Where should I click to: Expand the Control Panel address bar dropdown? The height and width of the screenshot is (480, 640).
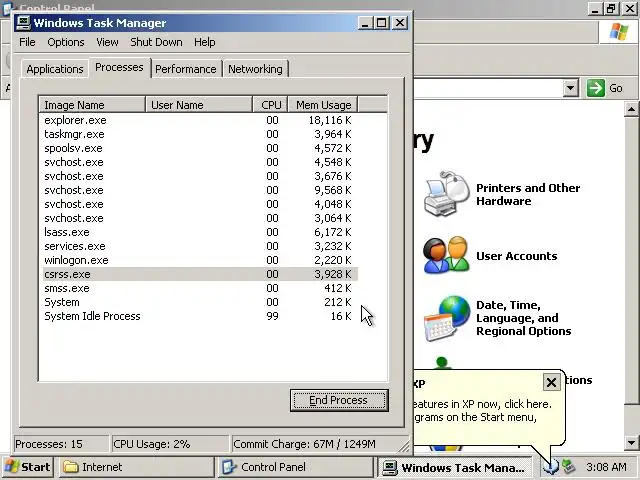click(570, 88)
